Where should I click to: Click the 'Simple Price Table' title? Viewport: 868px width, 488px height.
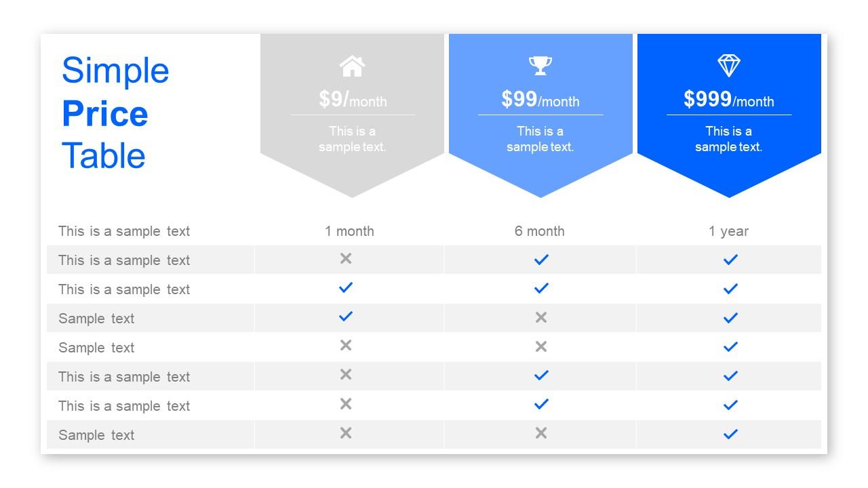point(115,113)
